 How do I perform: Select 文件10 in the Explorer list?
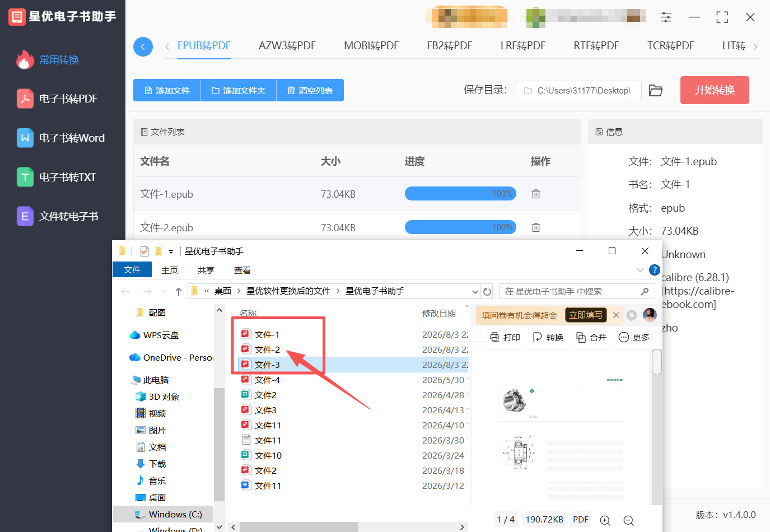[268, 455]
